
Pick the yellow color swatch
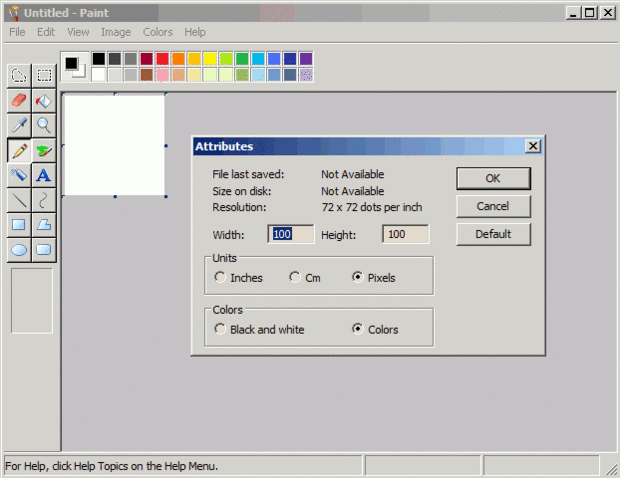point(210,59)
